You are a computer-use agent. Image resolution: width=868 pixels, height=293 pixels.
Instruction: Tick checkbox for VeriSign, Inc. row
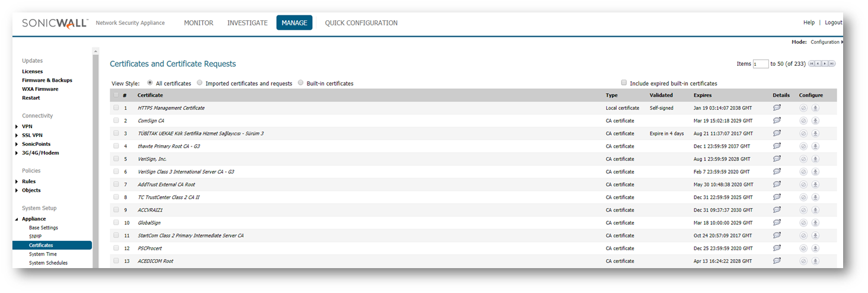pos(116,159)
